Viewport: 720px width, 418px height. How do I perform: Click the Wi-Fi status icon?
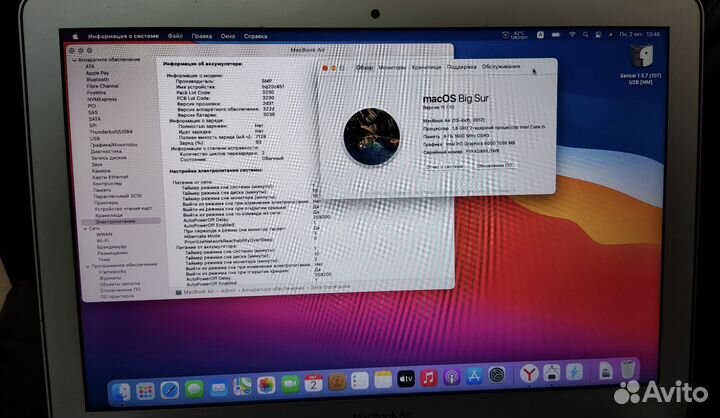pyautogui.click(x=572, y=34)
